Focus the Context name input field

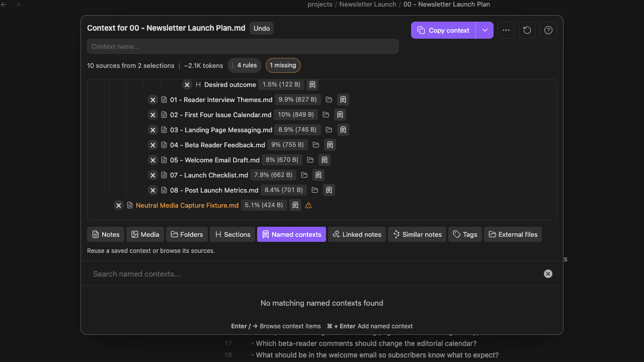(x=243, y=46)
